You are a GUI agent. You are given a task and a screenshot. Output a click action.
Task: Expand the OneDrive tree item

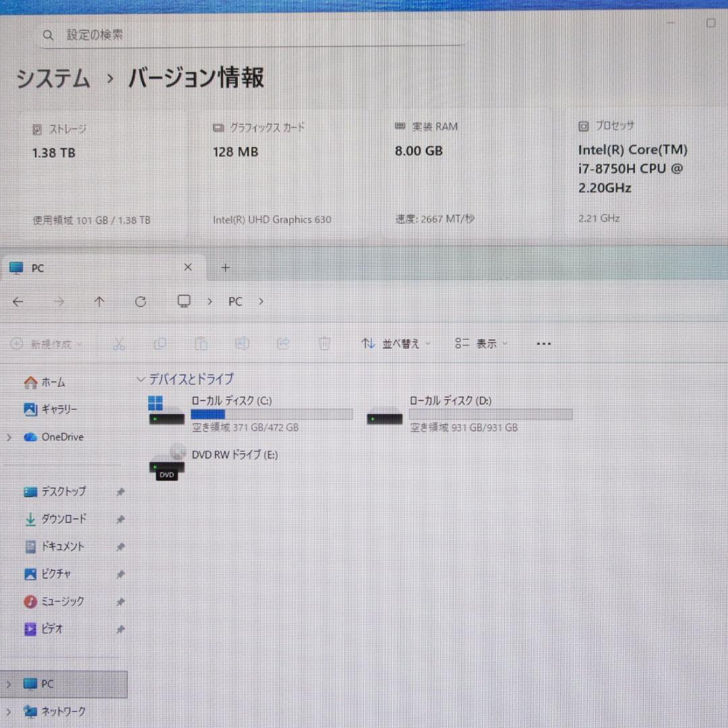point(9,437)
